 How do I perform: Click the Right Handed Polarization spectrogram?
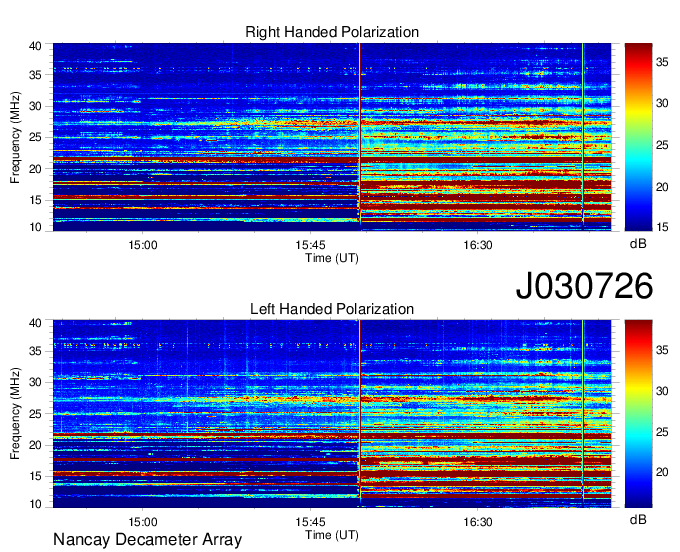(x=332, y=137)
